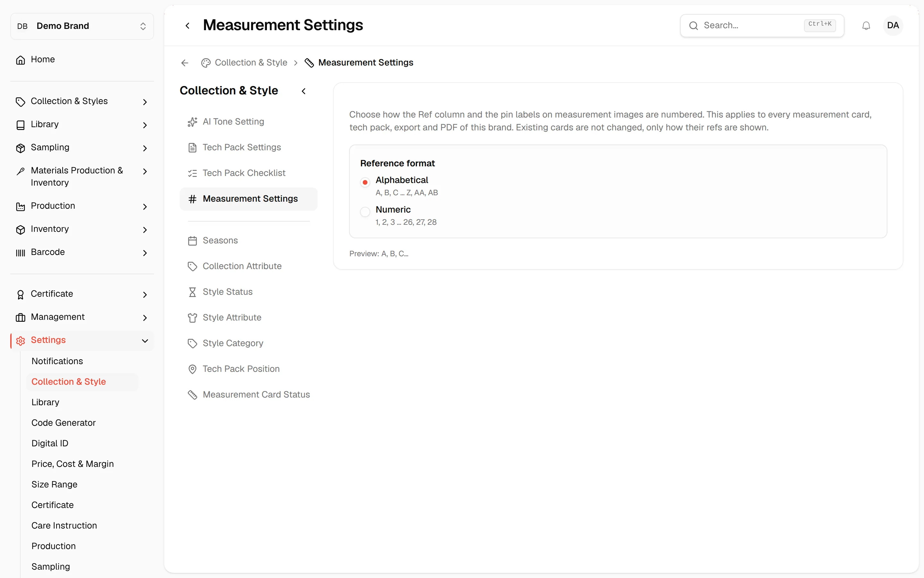Click the Seasons calendar icon
Image resolution: width=924 pixels, height=578 pixels.
(193, 241)
